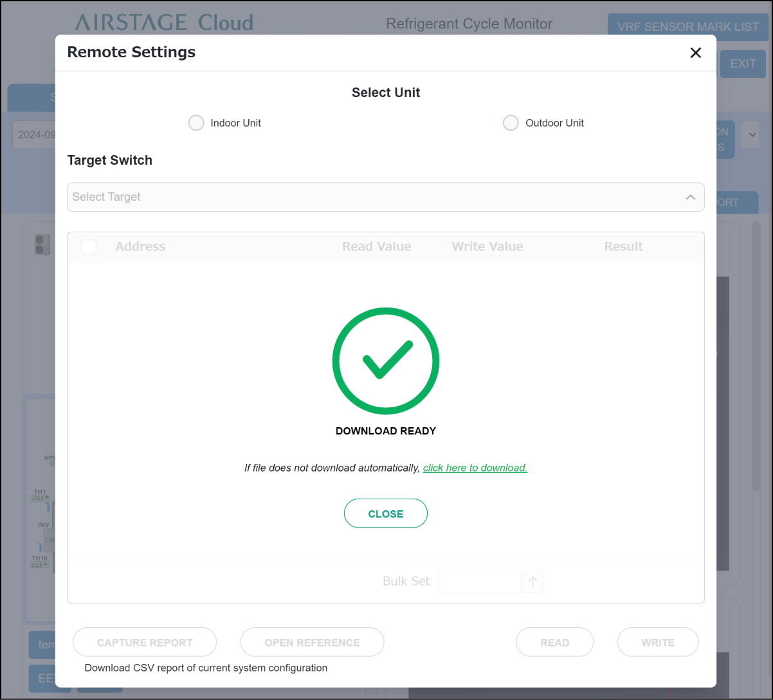Toggle the select-all checkbox beside Address
This screenshot has width=773, height=700.
pos(89,246)
